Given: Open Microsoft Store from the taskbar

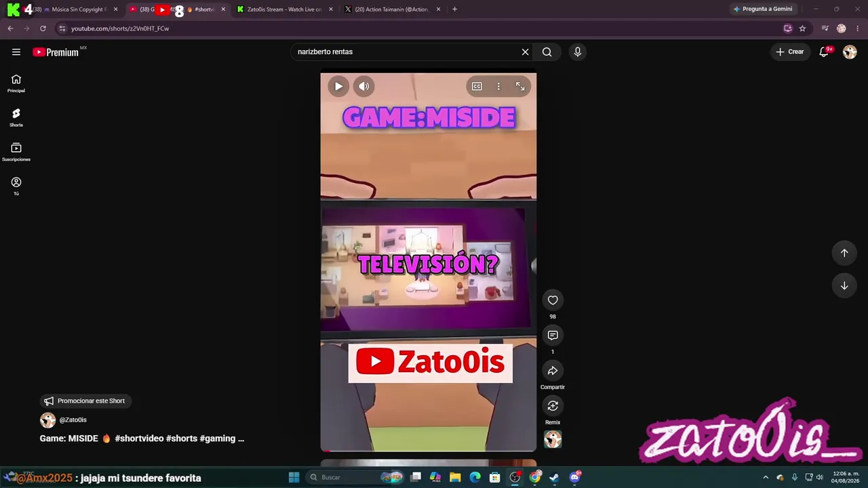Looking at the screenshot, I should tap(495, 477).
